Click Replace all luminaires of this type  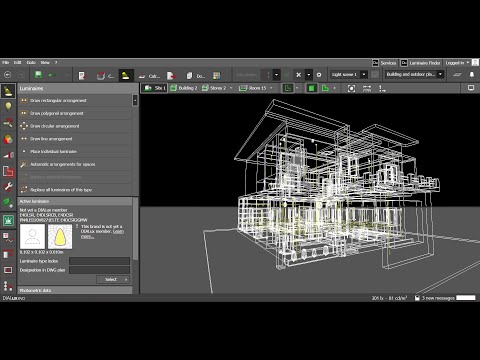tap(75, 190)
